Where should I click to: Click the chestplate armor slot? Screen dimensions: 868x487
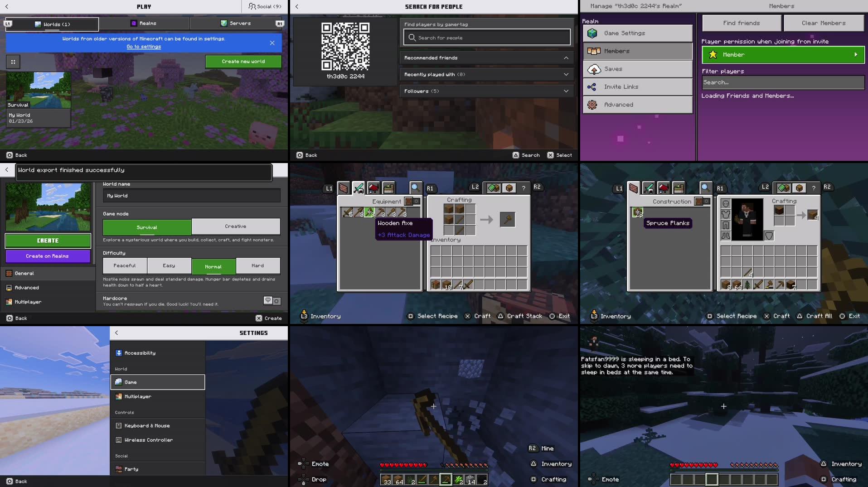coord(726,215)
